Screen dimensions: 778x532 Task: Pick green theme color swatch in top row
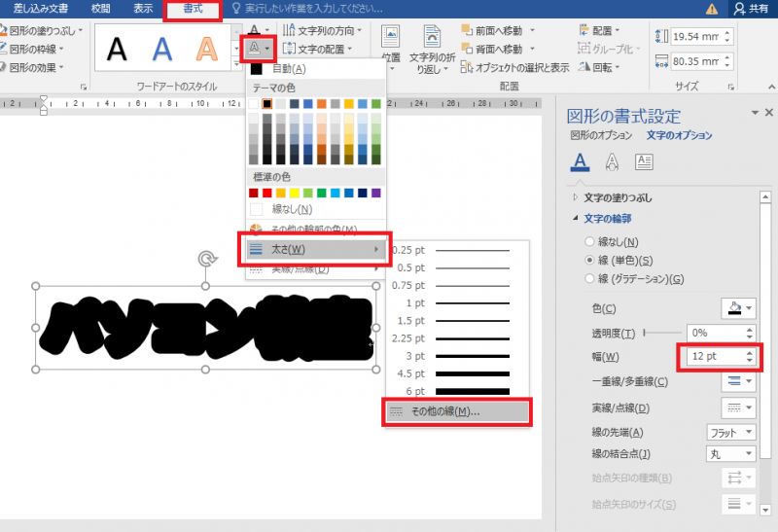(376, 104)
